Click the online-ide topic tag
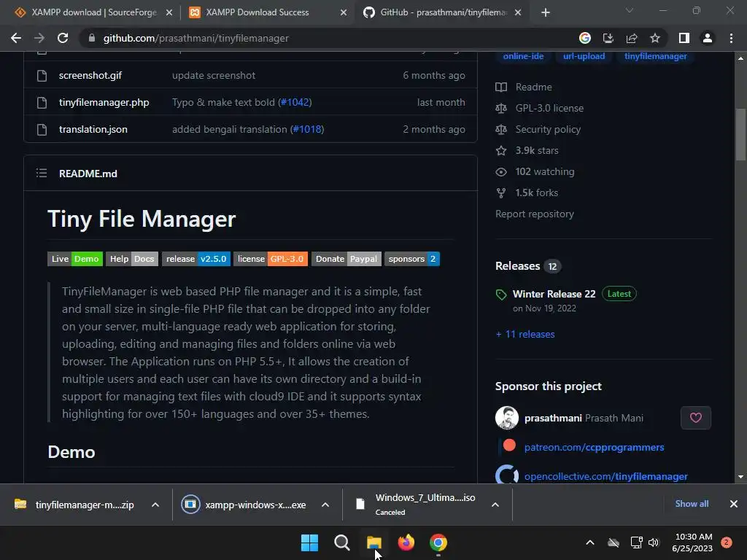The height and width of the screenshot is (560, 747). point(523,56)
